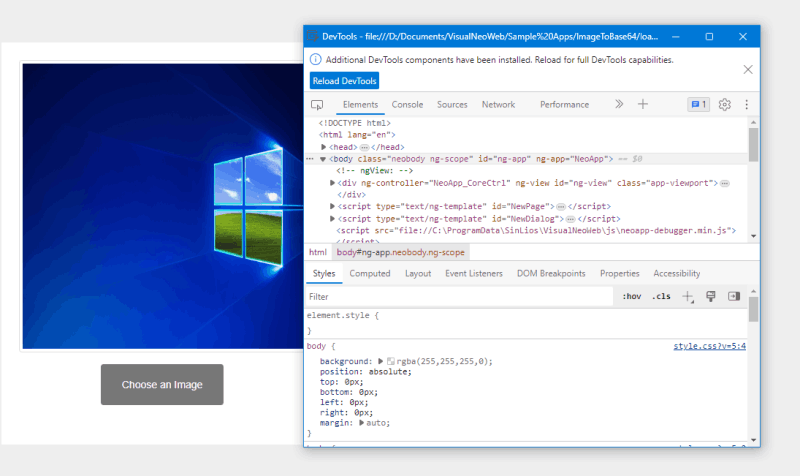
Task: Toggle the :hov element state panel
Action: click(632, 296)
